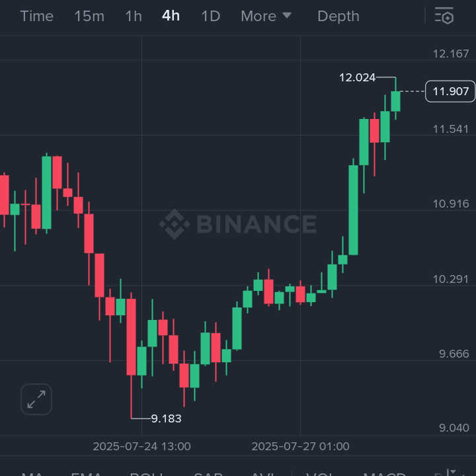Viewport: 476px width, 476px height.
Task: Expand the More intervals dropdown
Action: tap(266, 16)
